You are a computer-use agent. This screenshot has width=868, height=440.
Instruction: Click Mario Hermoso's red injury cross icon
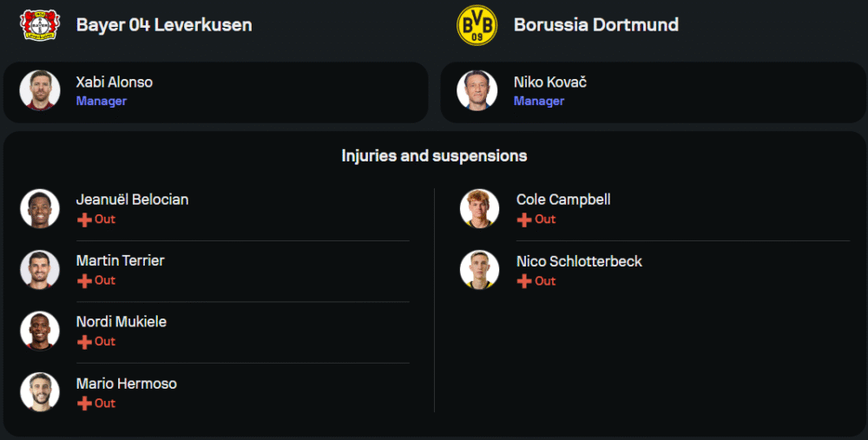pos(84,404)
